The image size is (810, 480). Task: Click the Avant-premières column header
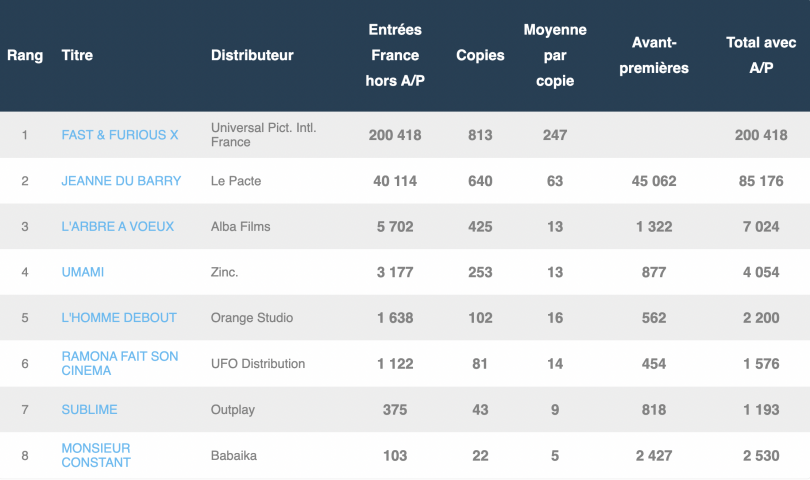pyautogui.click(x=654, y=55)
